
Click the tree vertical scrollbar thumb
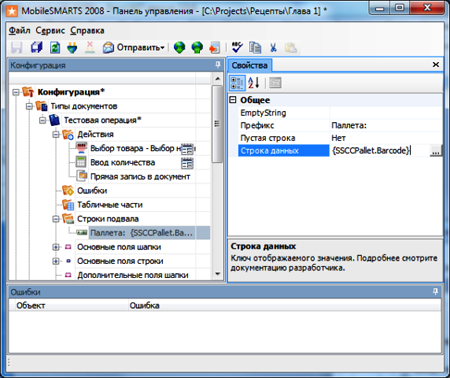point(217,124)
